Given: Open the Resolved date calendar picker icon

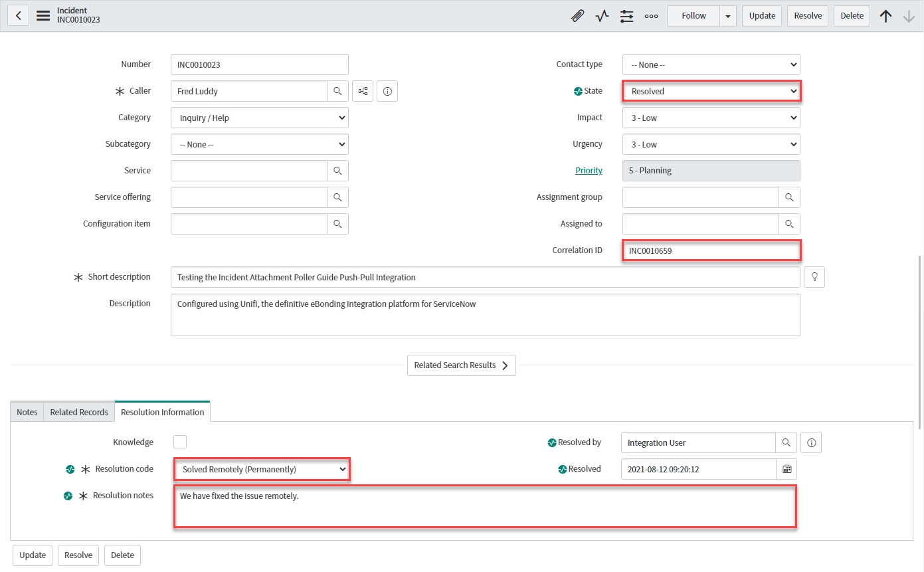Looking at the screenshot, I should 786,469.
